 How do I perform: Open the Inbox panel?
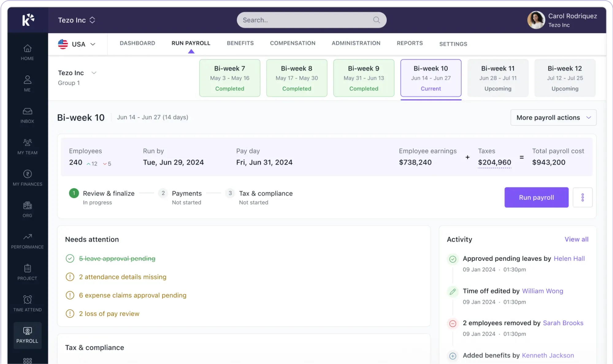[27, 115]
